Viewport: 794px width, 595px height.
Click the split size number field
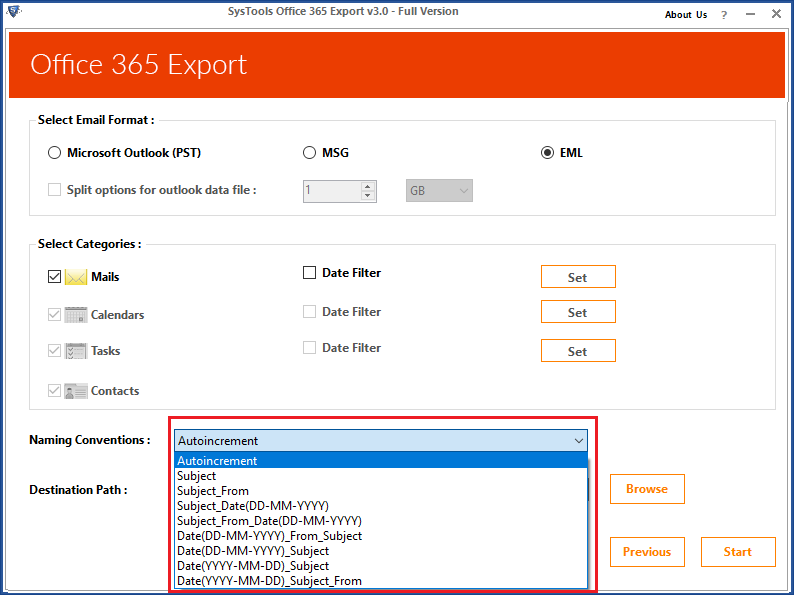click(x=332, y=191)
